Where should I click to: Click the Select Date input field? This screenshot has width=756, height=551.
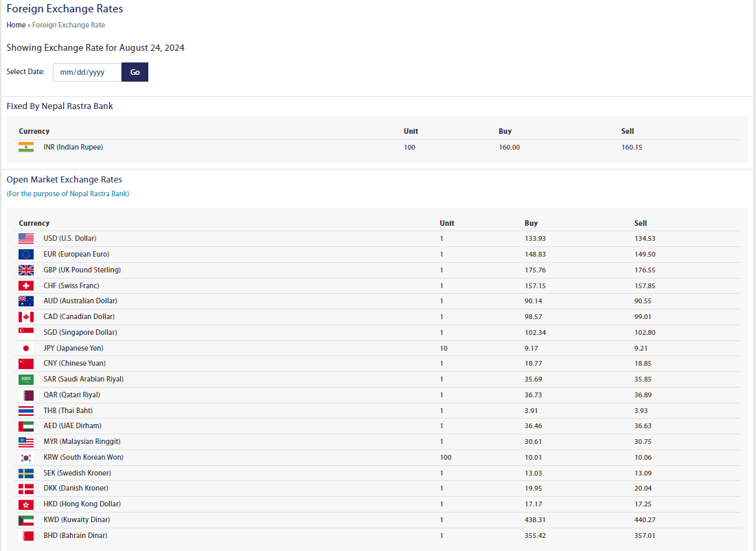click(x=87, y=72)
